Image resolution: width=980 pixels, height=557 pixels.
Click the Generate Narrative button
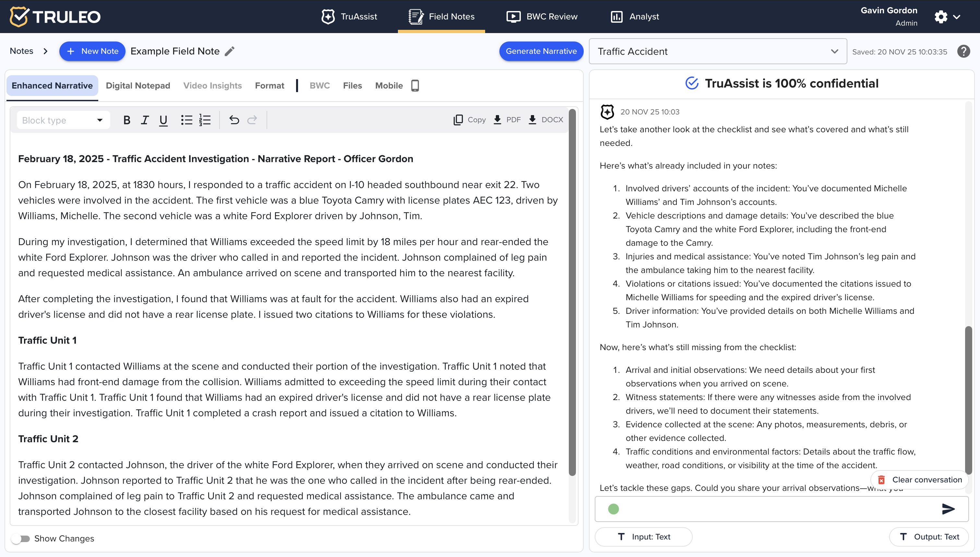[x=541, y=51]
